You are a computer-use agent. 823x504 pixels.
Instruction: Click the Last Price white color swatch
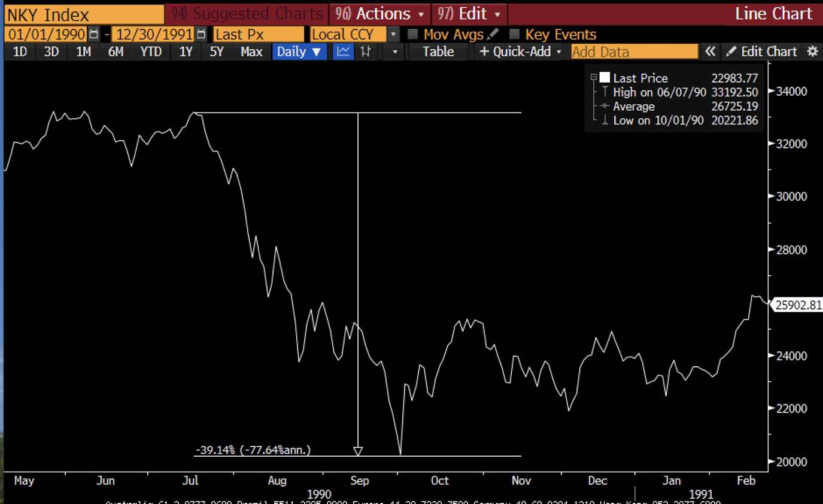point(605,78)
